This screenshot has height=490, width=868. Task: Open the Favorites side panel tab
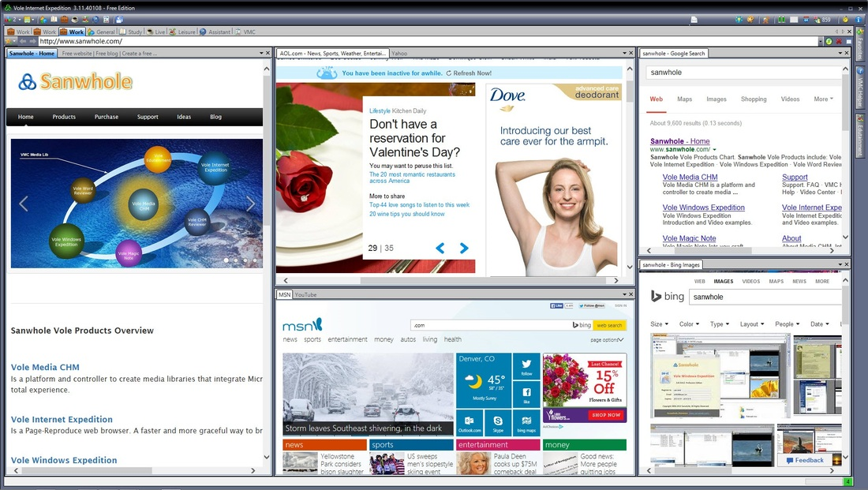pos(859,43)
